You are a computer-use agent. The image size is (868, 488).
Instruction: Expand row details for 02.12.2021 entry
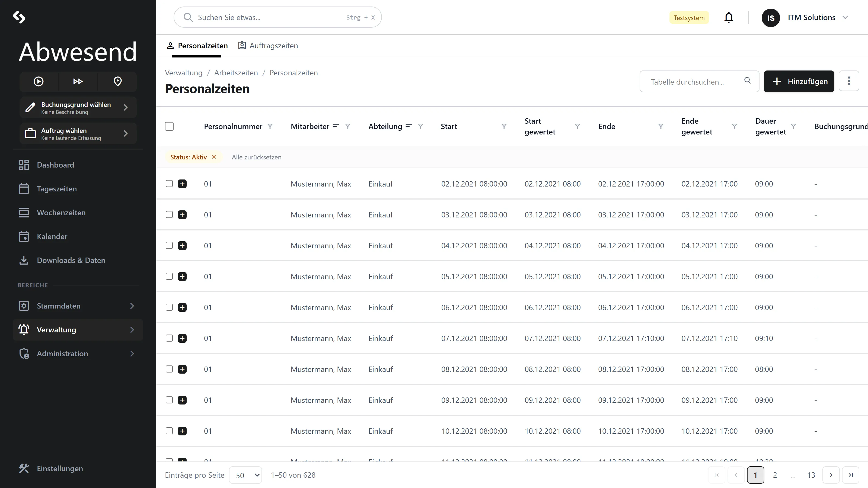click(x=182, y=184)
